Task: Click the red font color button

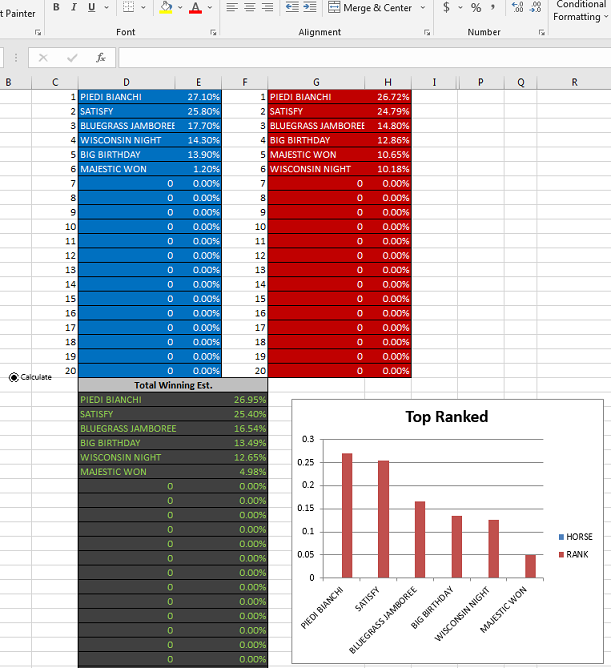Action: click(x=194, y=8)
